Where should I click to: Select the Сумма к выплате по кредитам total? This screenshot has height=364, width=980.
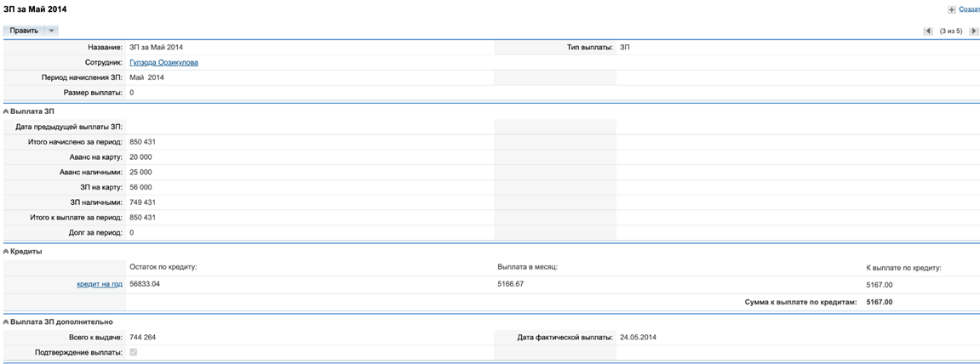(879, 302)
